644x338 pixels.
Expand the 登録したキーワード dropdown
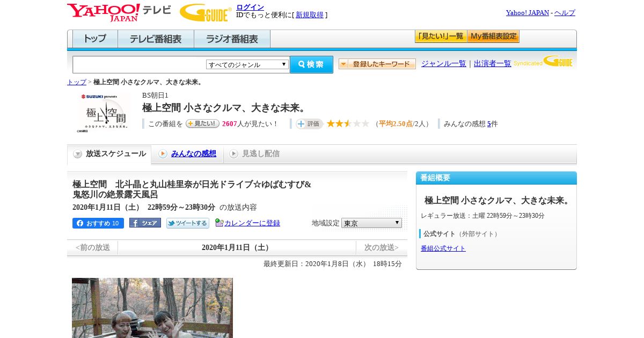click(377, 64)
